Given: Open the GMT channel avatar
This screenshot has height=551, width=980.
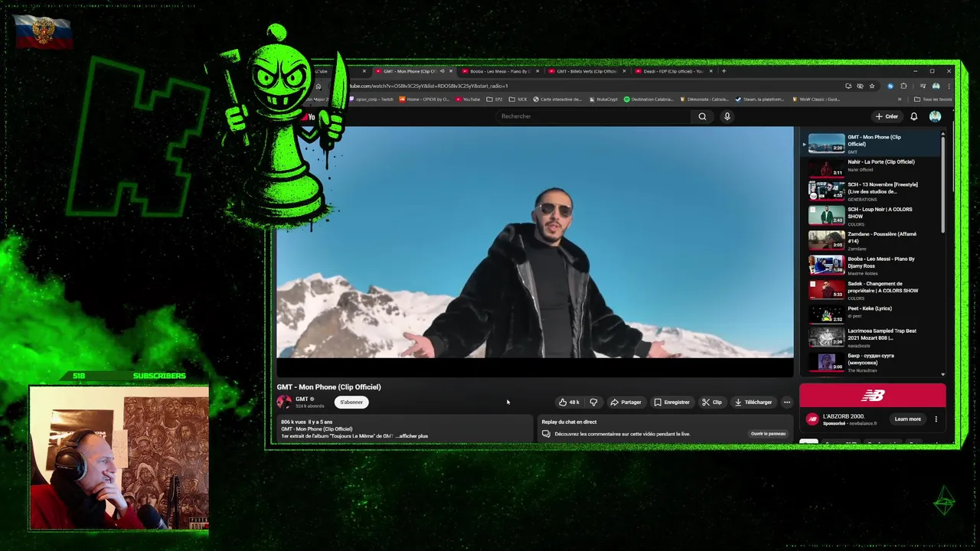Looking at the screenshot, I should coord(284,402).
